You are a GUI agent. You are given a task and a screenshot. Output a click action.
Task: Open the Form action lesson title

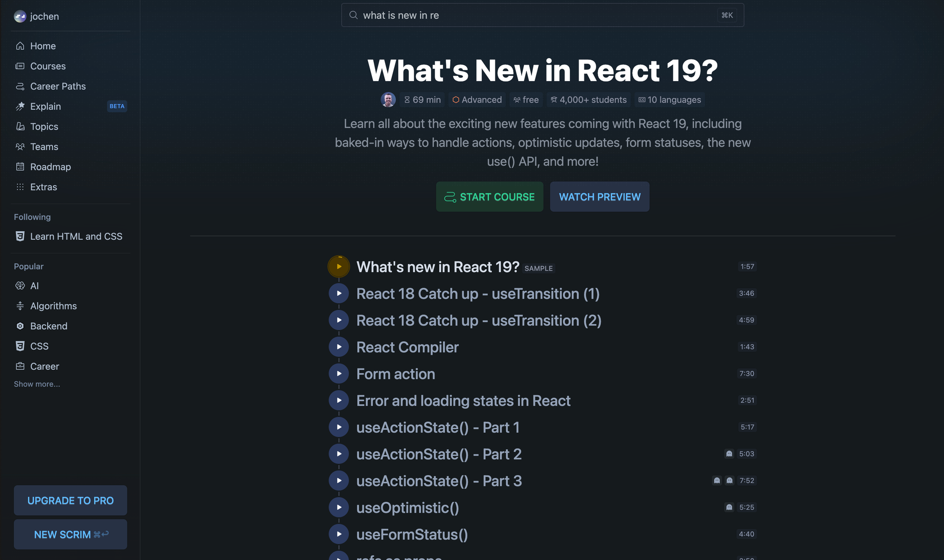coord(396,374)
